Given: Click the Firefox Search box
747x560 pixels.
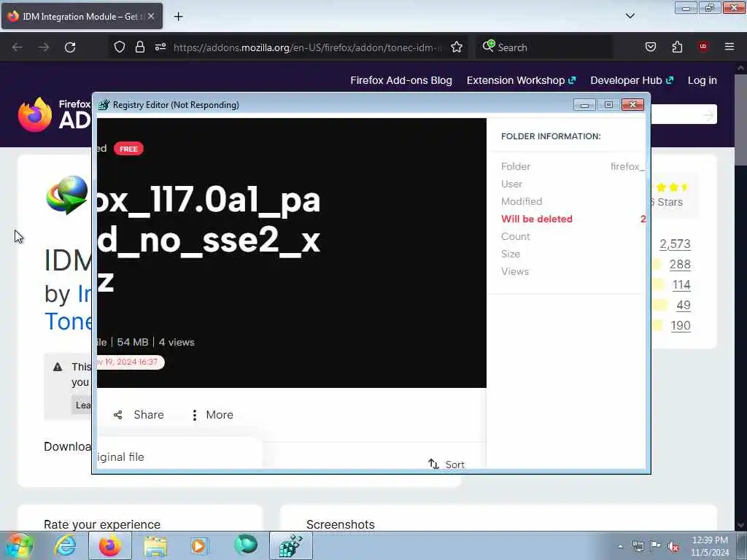Looking at the screenshot, I should pos(543,47).
